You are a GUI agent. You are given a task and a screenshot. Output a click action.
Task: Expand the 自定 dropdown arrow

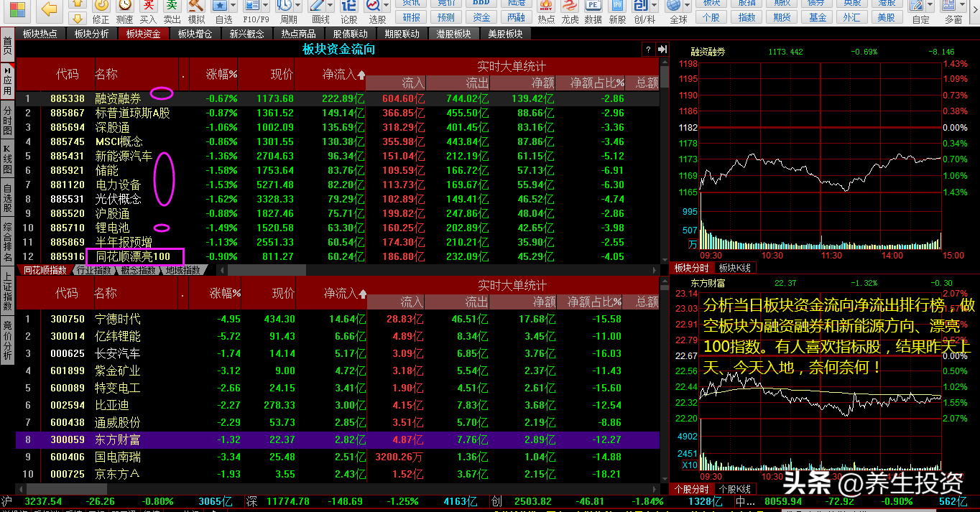pyautogui.click(x=930, y=6)
